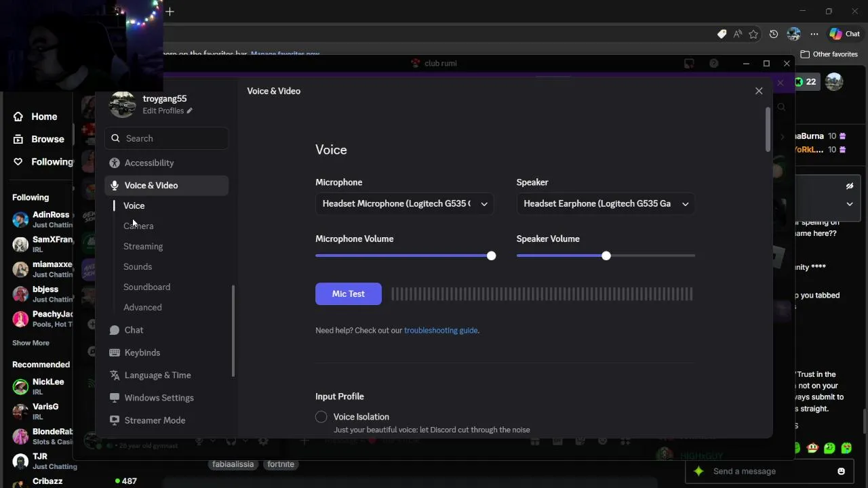Open NickLee recommended channel
Screen dimensions: 868x488
coord(42,386)
